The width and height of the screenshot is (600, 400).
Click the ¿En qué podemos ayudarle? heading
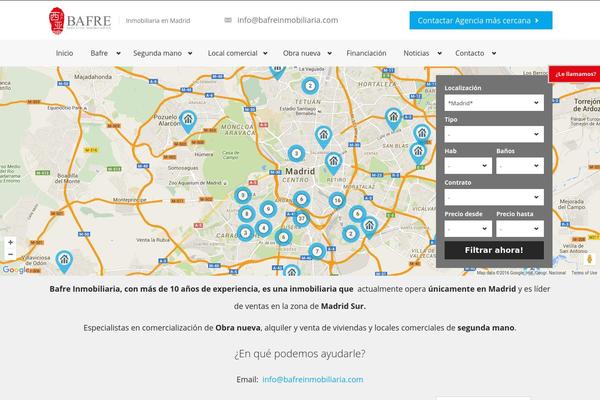tap(300, 353)
